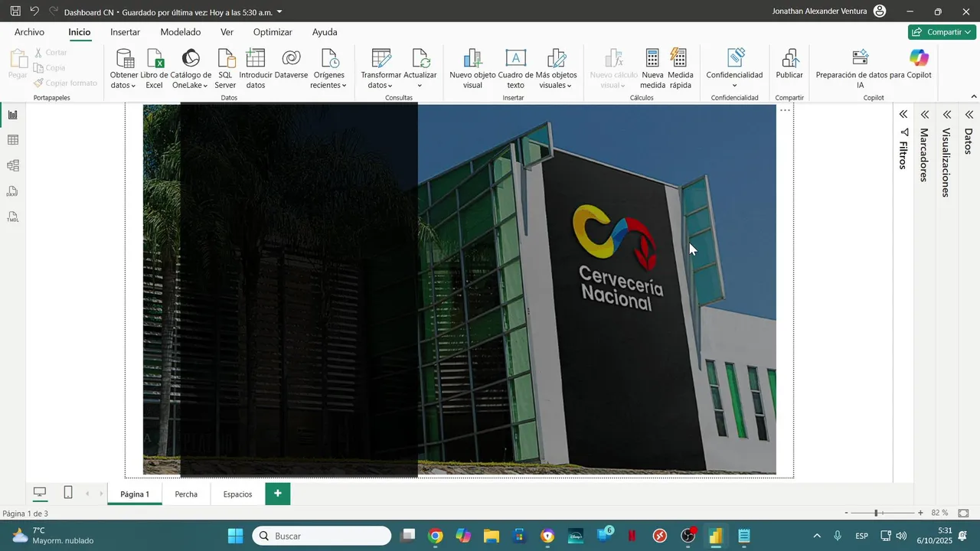Open Catálogo de OneLake
The image size is (980, 551).
[x=191, y=69]
